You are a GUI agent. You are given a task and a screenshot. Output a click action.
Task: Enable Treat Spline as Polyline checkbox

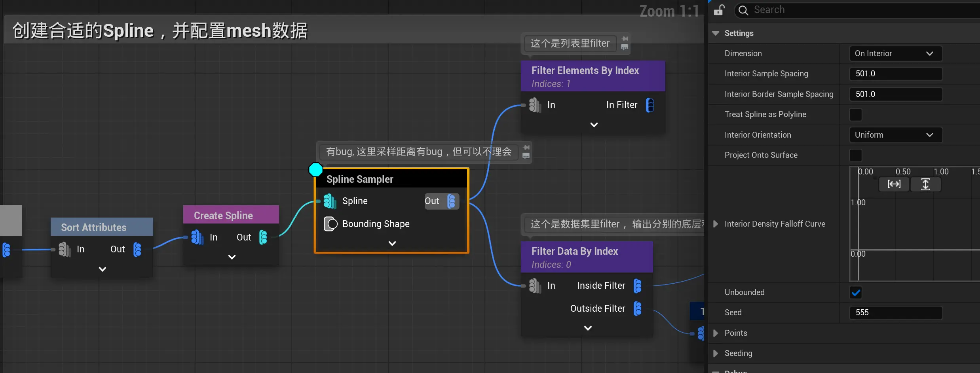coord(856,115)
